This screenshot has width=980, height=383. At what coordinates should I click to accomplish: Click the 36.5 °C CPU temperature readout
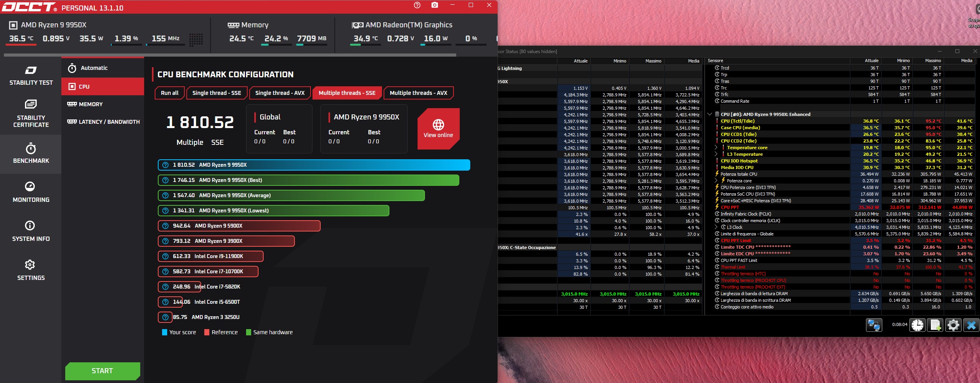tap(21, 39)
